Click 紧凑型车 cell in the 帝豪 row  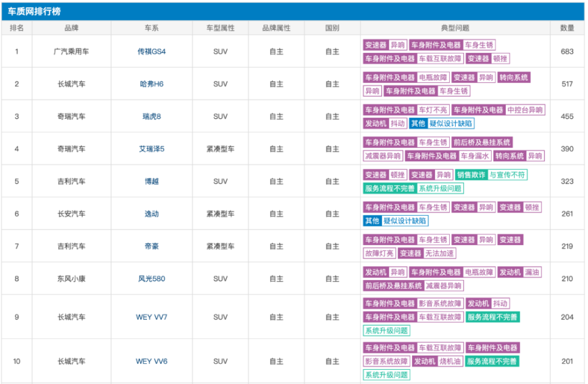coord(220,246)
